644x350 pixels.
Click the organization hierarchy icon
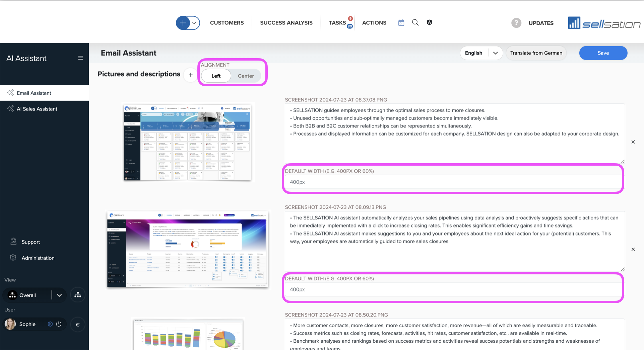(x=78, y=295)
